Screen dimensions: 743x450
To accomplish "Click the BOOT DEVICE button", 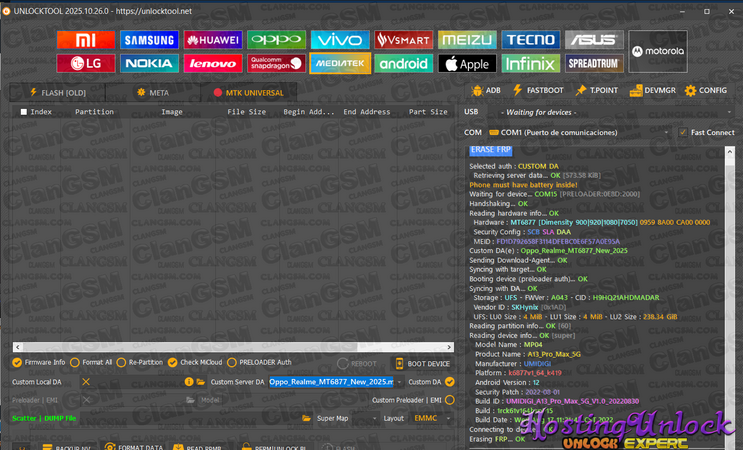I will (x=422, y=363).
